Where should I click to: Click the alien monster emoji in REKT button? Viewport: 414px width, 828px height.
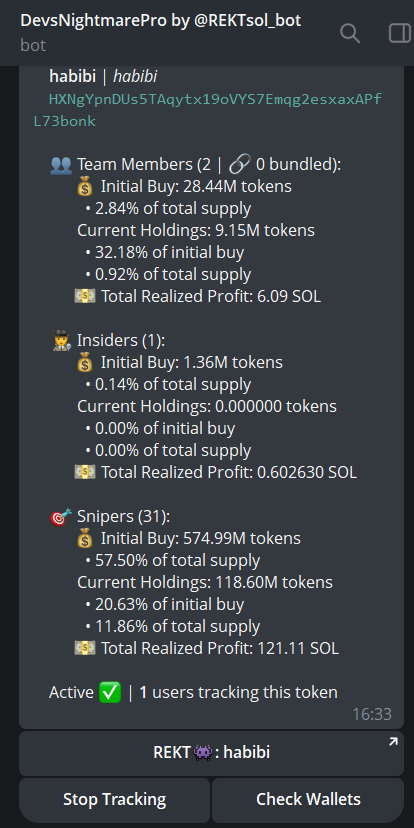pos(203,752)
